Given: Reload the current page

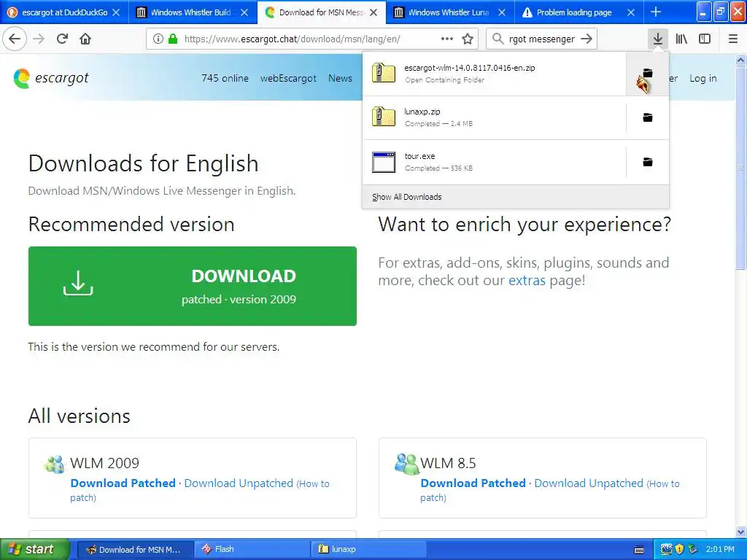Looking at the screenshot, I should (62, 39).
